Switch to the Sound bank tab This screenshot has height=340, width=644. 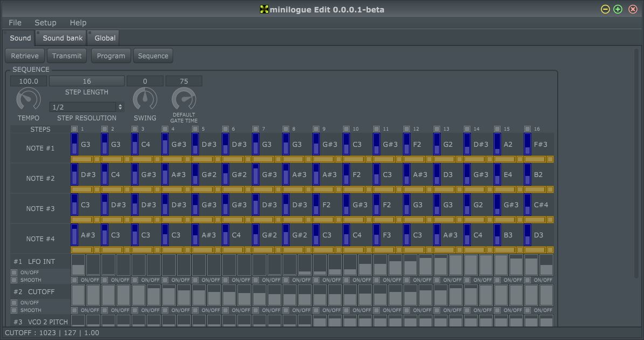tap(61, 38)
